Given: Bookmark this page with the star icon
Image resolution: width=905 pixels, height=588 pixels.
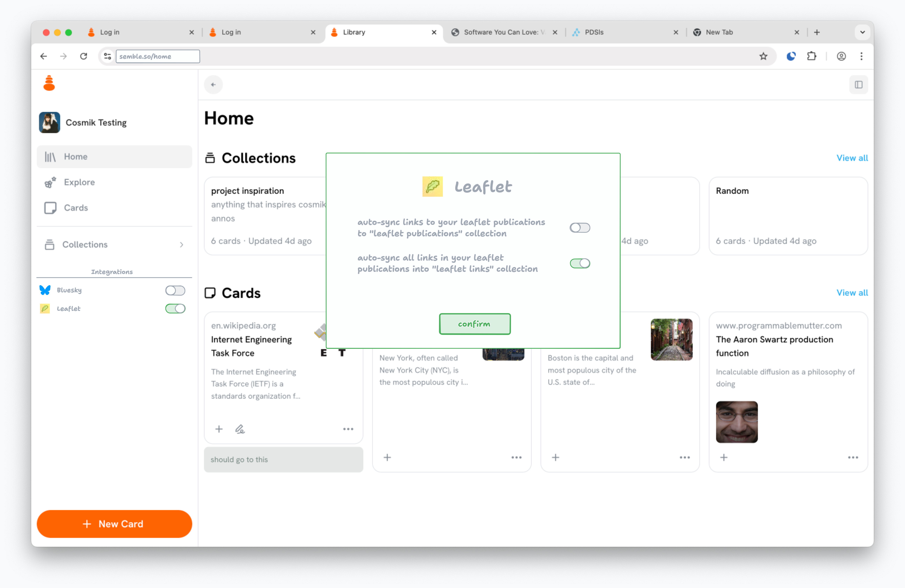Looking at the screenshot, I should click(763, 56).
